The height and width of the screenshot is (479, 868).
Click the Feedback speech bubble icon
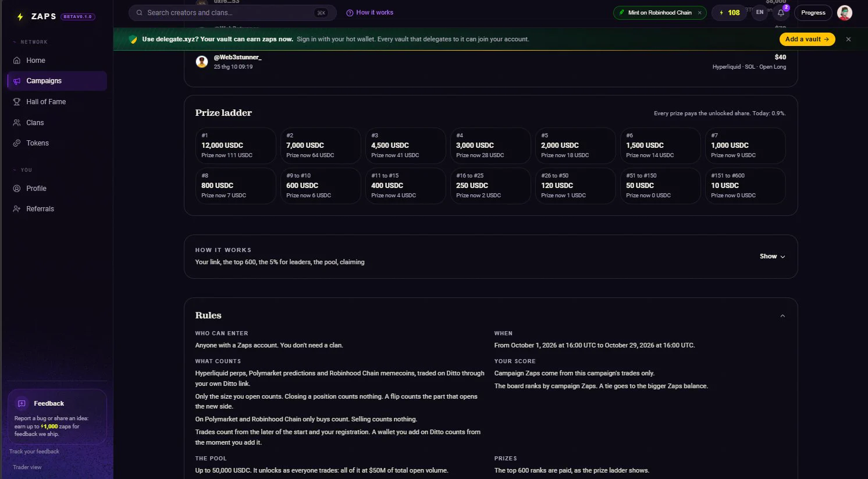coord(22,403)
